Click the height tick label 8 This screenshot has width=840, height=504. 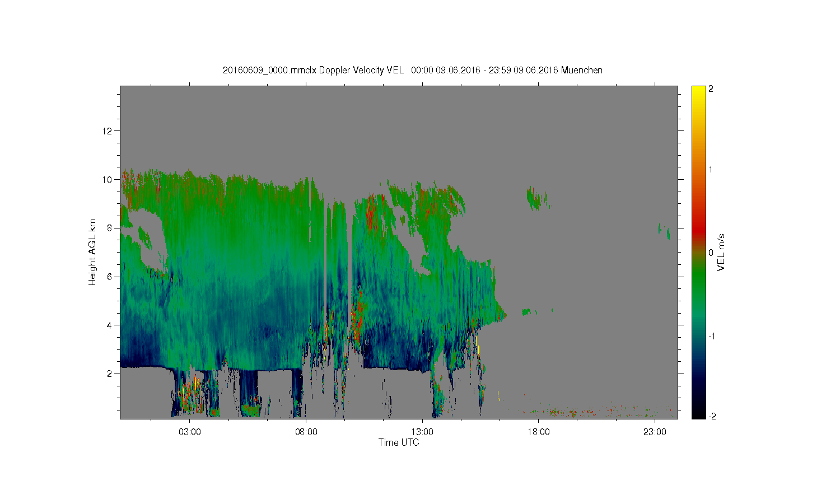tap(109, 228)
